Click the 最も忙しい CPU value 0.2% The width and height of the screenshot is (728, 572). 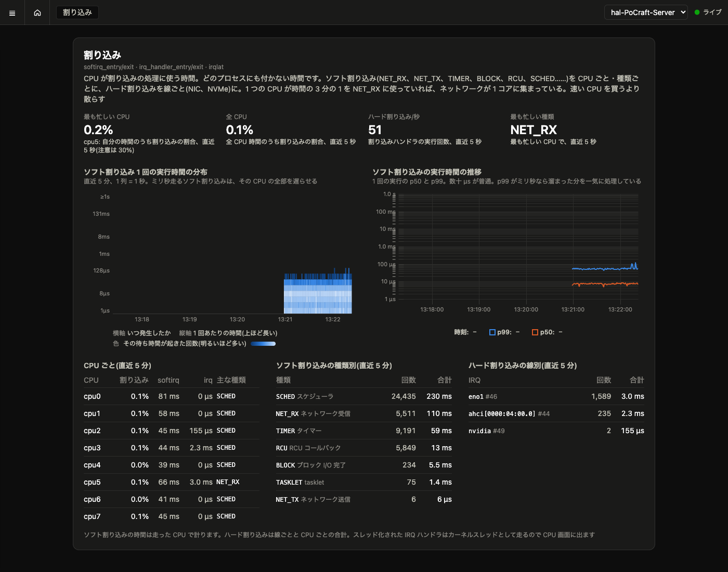coord(98,130)
